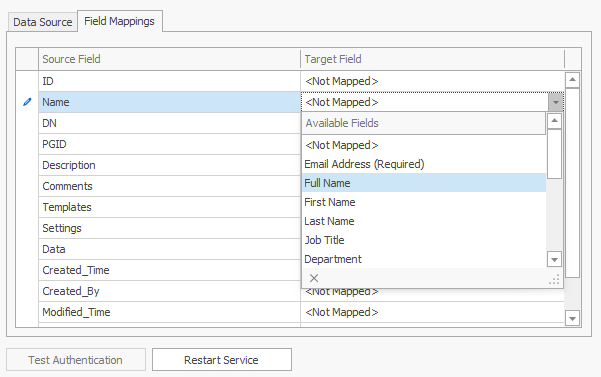The height and width of the screenshot is (377, 601).
Task: Select the Name source field cell
Action: (x=169, y=102)
